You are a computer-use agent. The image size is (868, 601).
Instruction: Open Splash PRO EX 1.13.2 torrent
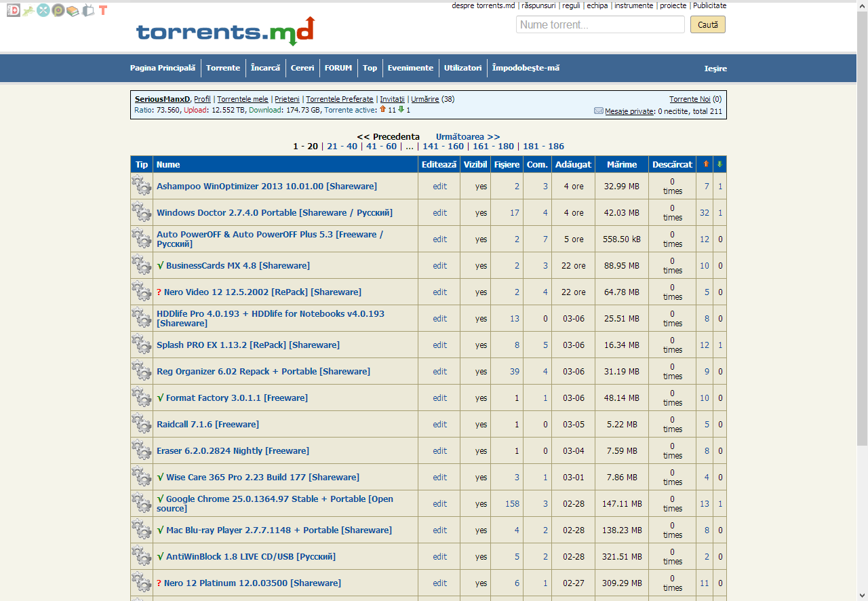(x=248, y=345)
